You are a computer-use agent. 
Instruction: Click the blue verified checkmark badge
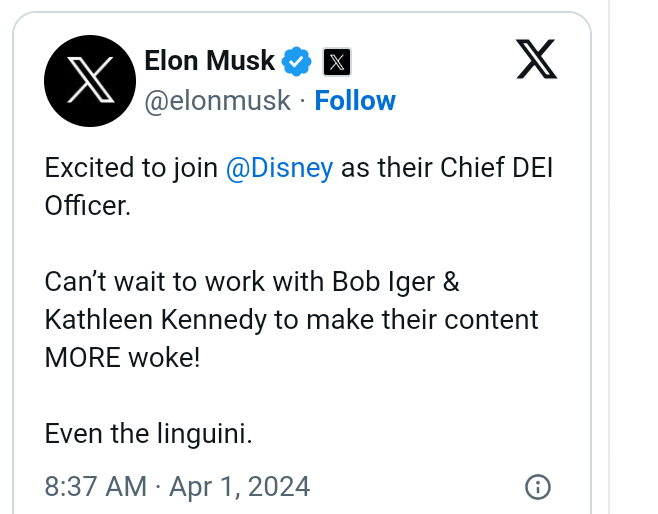click(x=297, y=62)
